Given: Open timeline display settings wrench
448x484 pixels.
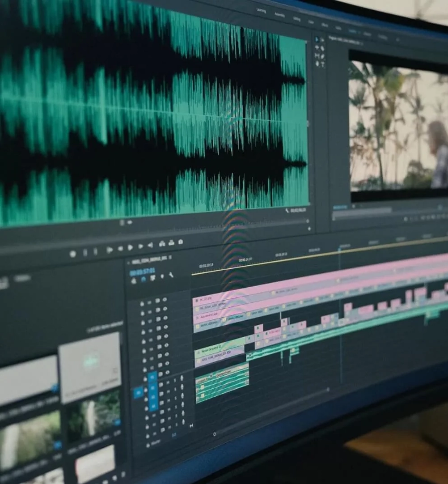Looking at the screenshot, I should click(171, 275).
